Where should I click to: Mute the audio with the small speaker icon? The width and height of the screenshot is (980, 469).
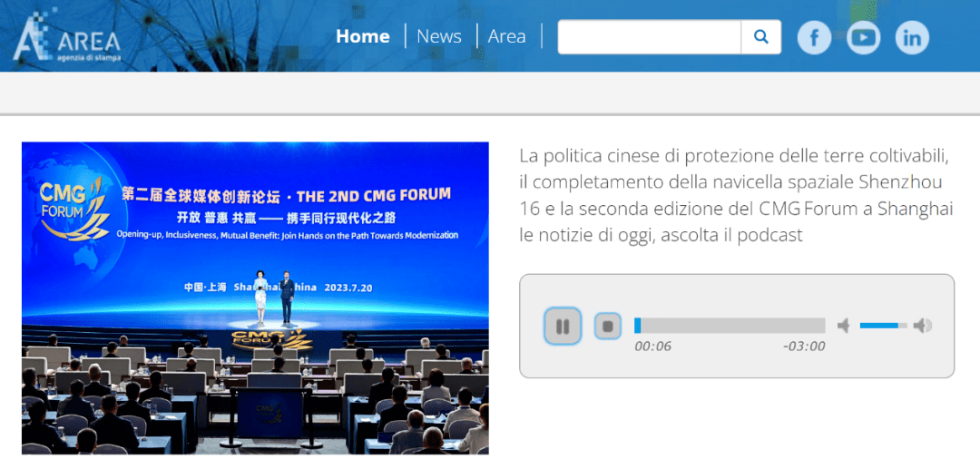click(844, 326)
